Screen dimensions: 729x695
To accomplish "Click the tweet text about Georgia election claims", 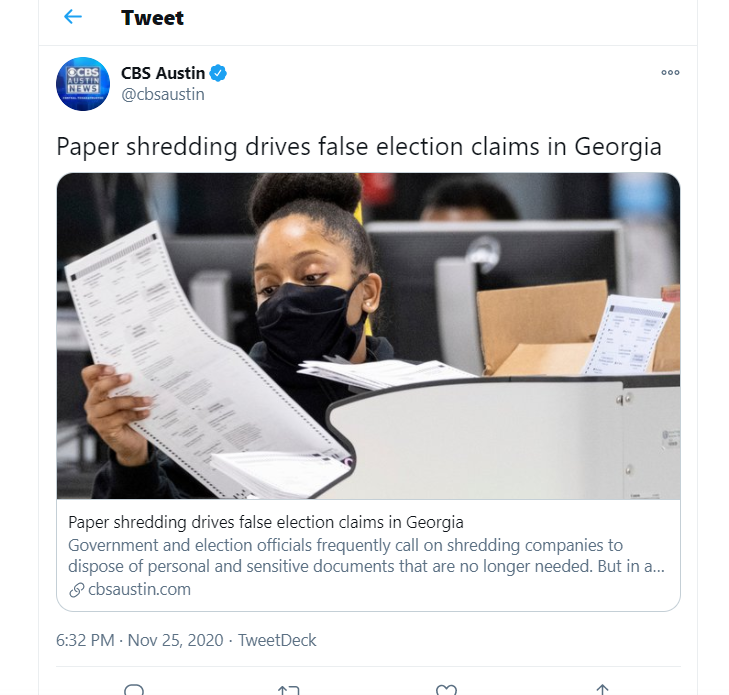I will (359, 146).
